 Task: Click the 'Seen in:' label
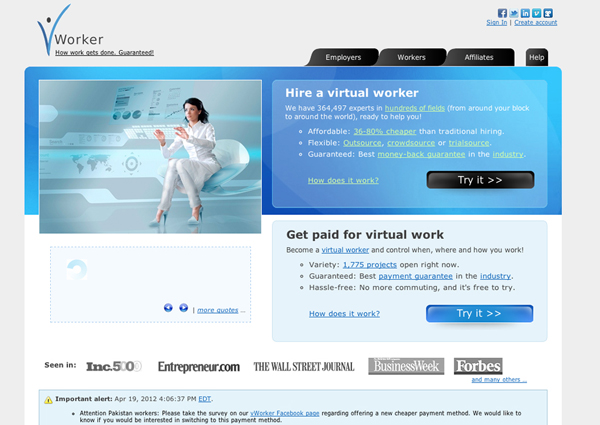click(x=60, y=365)
